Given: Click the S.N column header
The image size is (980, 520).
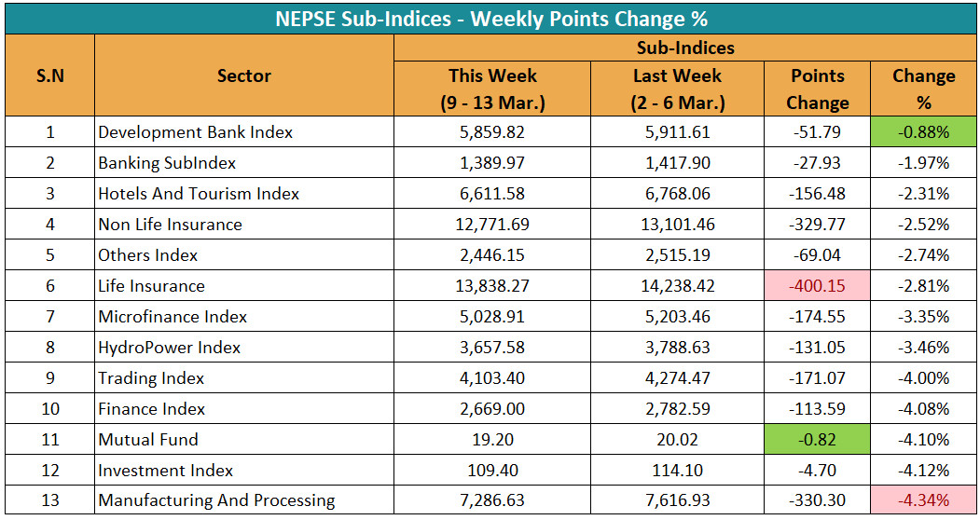Looking at the screenshot, I should click(49, 75).
